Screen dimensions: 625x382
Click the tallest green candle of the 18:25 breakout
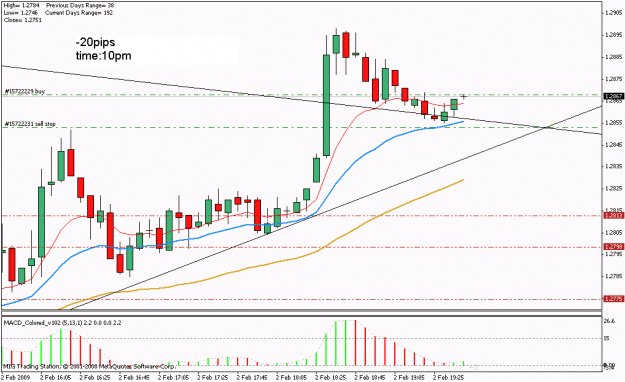[326, 105]
